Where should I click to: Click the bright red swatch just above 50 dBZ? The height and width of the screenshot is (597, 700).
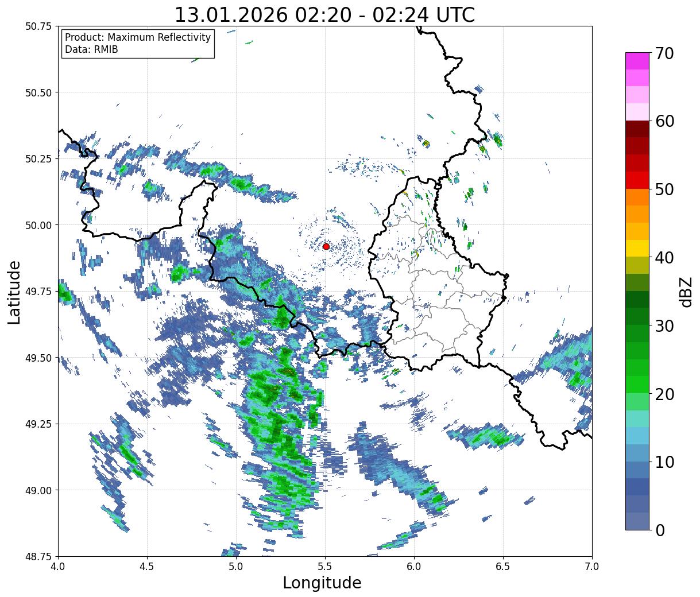(x=637, y=180)
